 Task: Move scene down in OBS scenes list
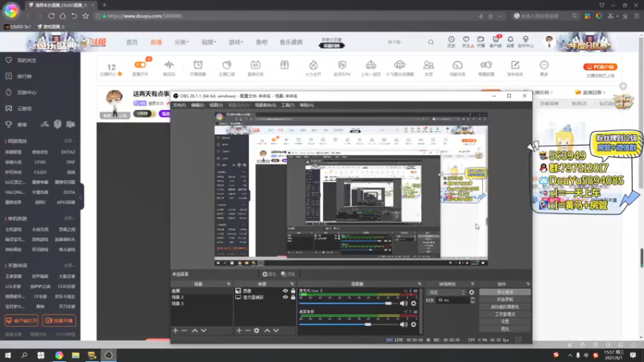[x=204, y=331]
